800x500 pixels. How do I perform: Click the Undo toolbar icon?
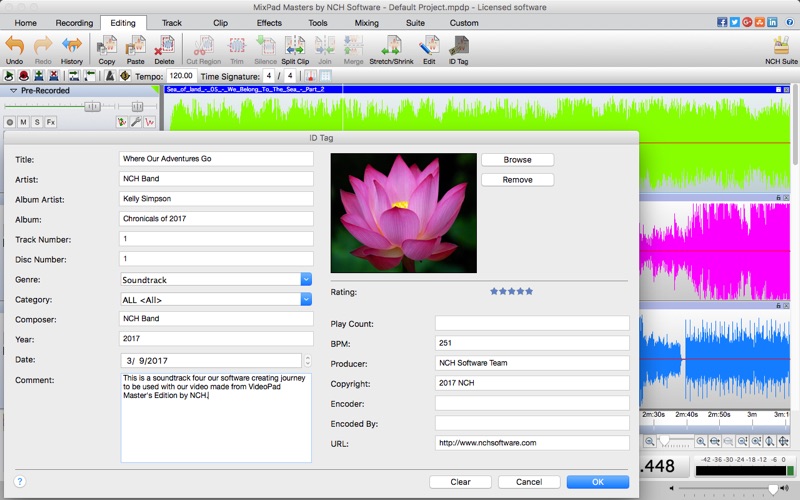pyautogui.click(x=14, y=47)
